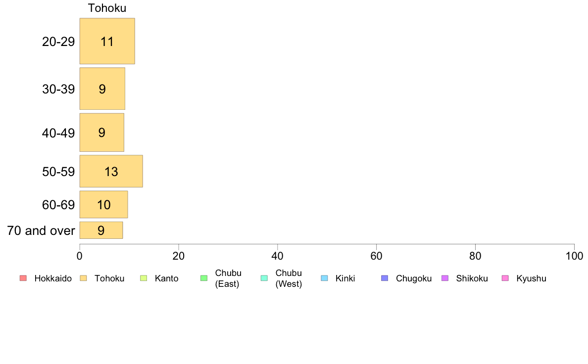Click the Tohoku column header label
This screenshot has width=588, height=364.
pyautogui.click(x=107, y=8)
